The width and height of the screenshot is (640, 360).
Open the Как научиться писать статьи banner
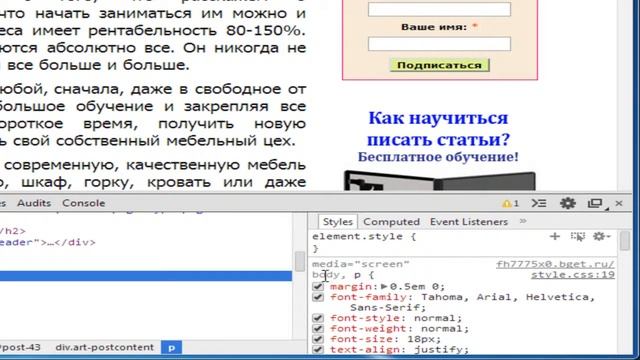pyautogui.click(x=438, y=128)
